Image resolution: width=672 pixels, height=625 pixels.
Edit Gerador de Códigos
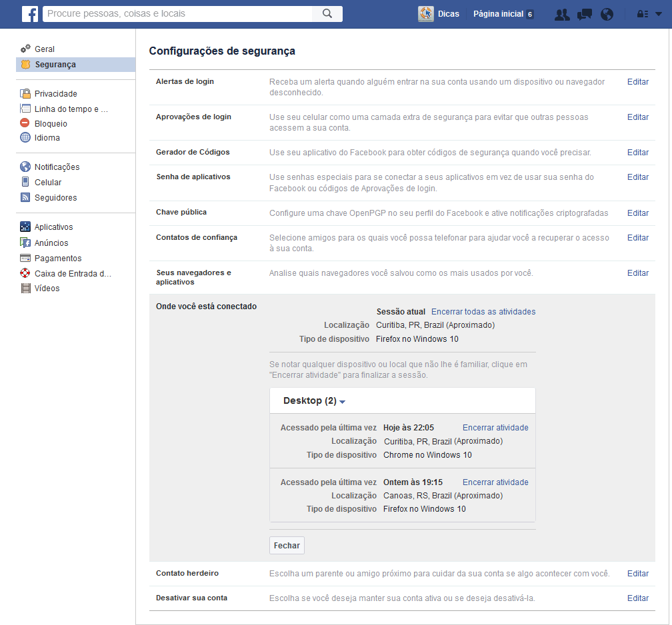638,152
